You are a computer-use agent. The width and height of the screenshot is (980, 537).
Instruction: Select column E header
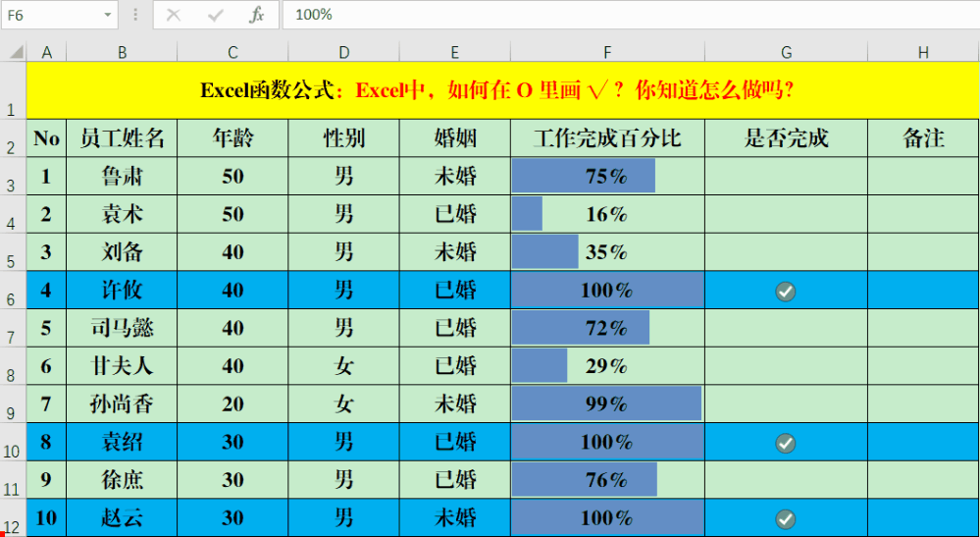point(455,52)
